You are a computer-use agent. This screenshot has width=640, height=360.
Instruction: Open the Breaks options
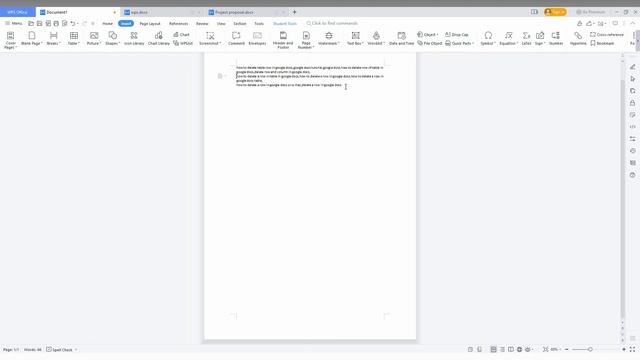53,38
